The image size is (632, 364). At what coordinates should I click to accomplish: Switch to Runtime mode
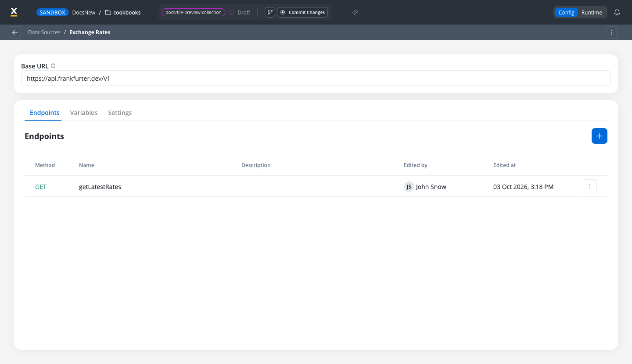coord(592,12)
